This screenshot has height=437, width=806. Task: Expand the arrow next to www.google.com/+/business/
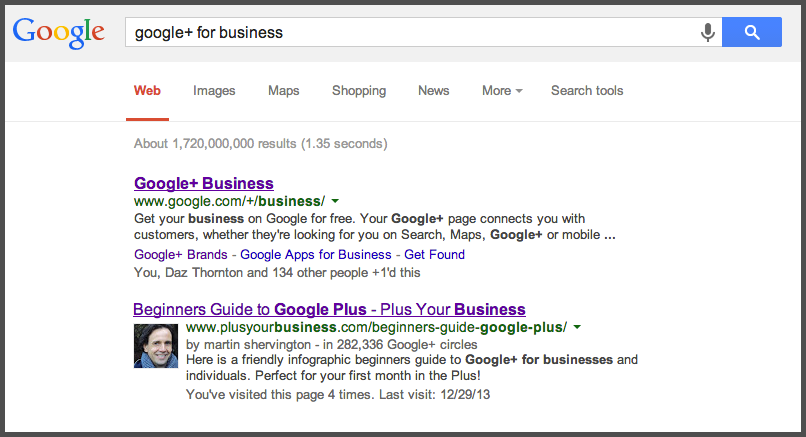pyautogui.click(x=335, y=201)
